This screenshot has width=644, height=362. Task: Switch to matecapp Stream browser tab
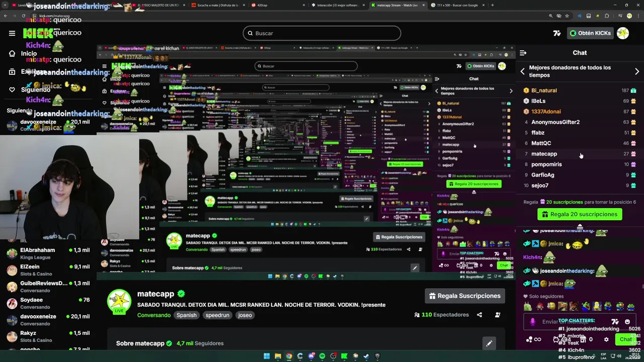[x=397, y=5]
